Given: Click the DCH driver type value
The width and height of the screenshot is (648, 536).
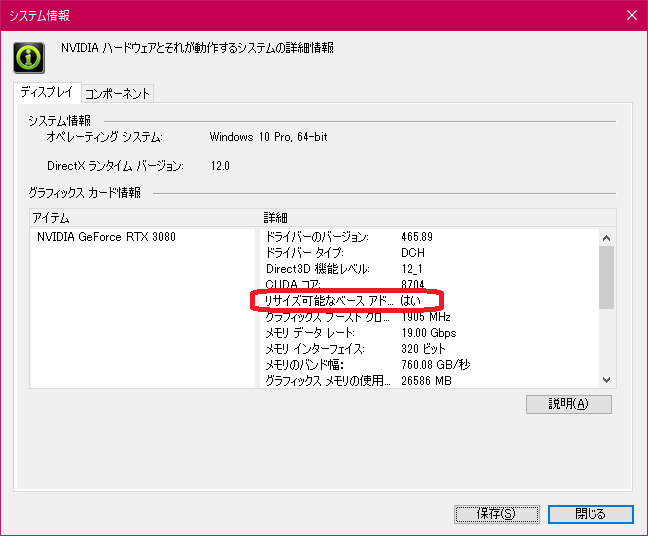Looking at the screenshot, I should [x=413, y=253].
